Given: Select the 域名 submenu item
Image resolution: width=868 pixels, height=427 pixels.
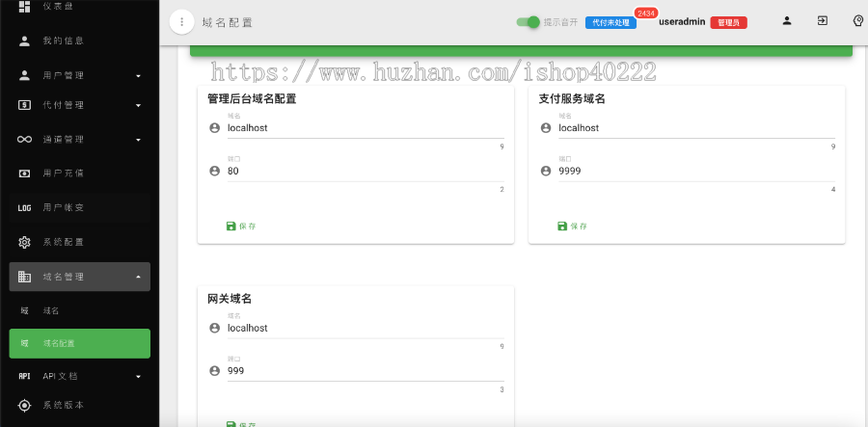Looking at the screenshot, I should [51, 311].
